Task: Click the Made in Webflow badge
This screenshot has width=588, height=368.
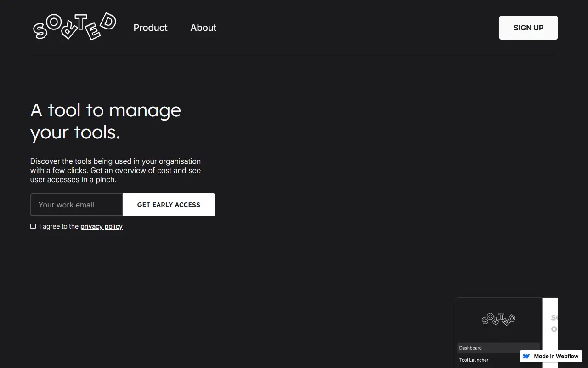Action: 551,356
